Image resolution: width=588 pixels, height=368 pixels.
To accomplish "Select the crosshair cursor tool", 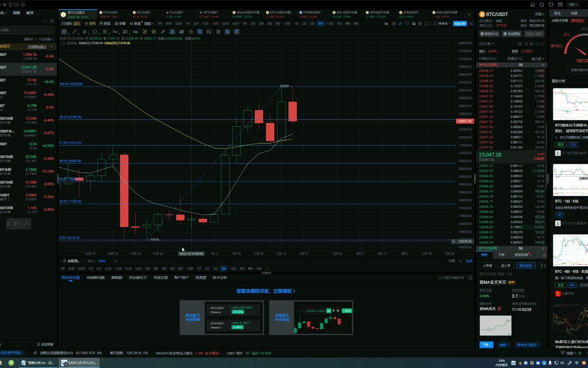I will pos(64,32).
